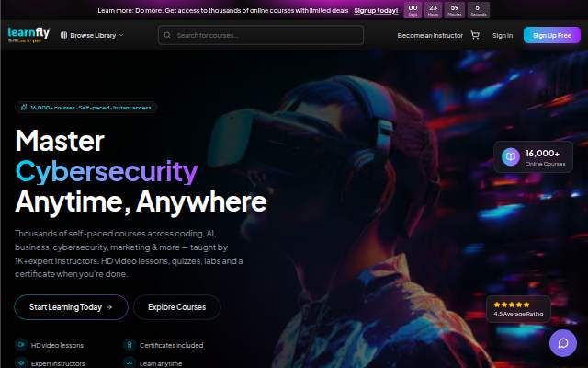Click the Master heading word
588x368 pixels.
60,141
